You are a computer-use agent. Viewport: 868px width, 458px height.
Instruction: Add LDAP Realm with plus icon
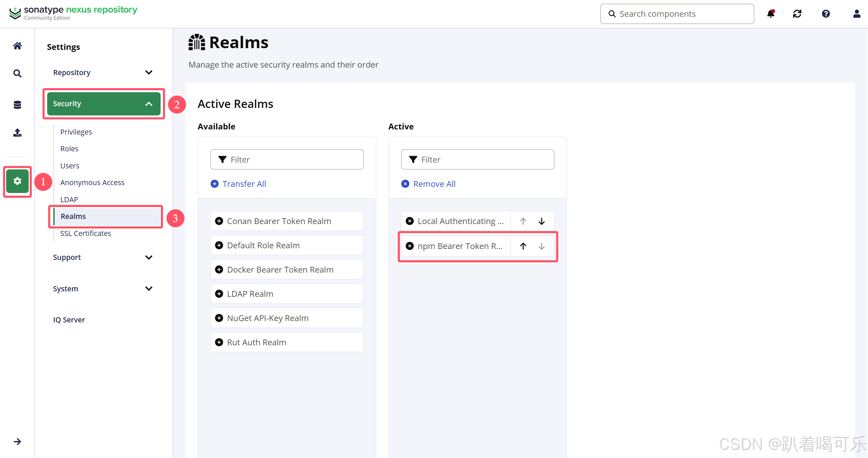(x=219, y=294)
